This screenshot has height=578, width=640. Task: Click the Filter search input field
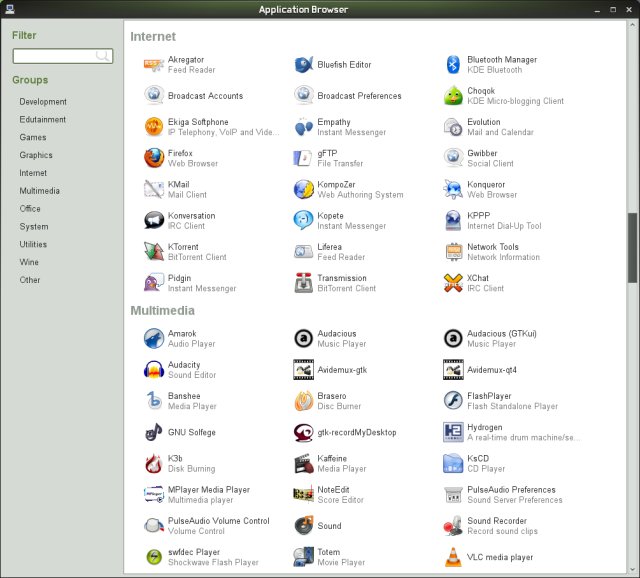click(62, 56)
